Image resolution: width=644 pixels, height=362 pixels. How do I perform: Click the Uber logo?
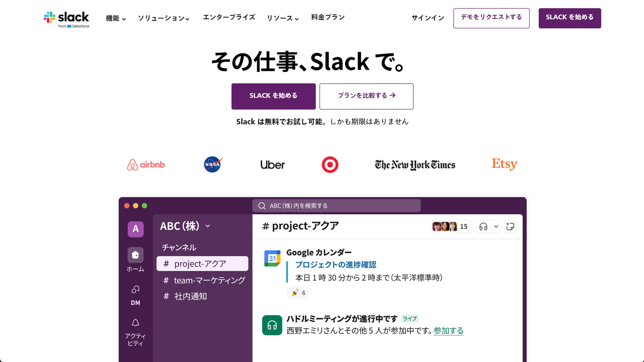[272, 165]
